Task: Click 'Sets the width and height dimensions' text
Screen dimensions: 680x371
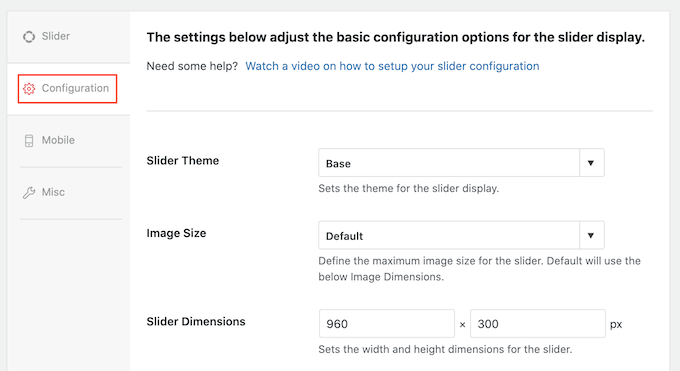Action: [445, 349]
